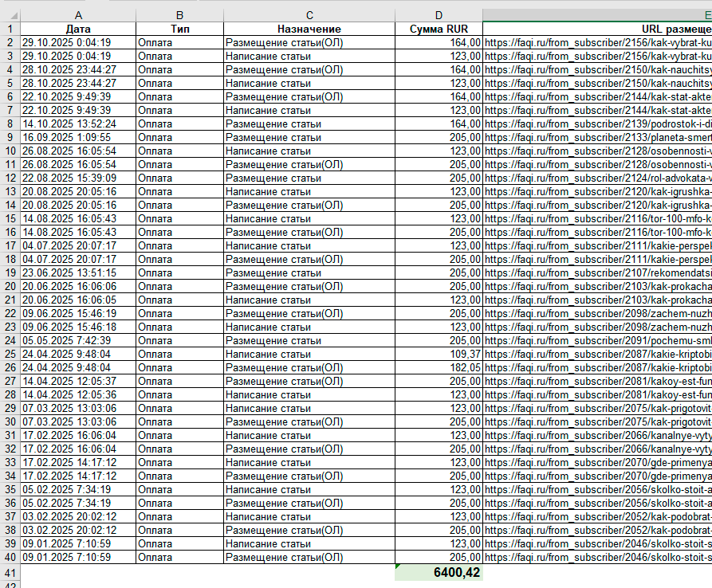Open URL containing 2107/rekomendatsi
This screenshot has height=588, width=712.
pos(597,272)
